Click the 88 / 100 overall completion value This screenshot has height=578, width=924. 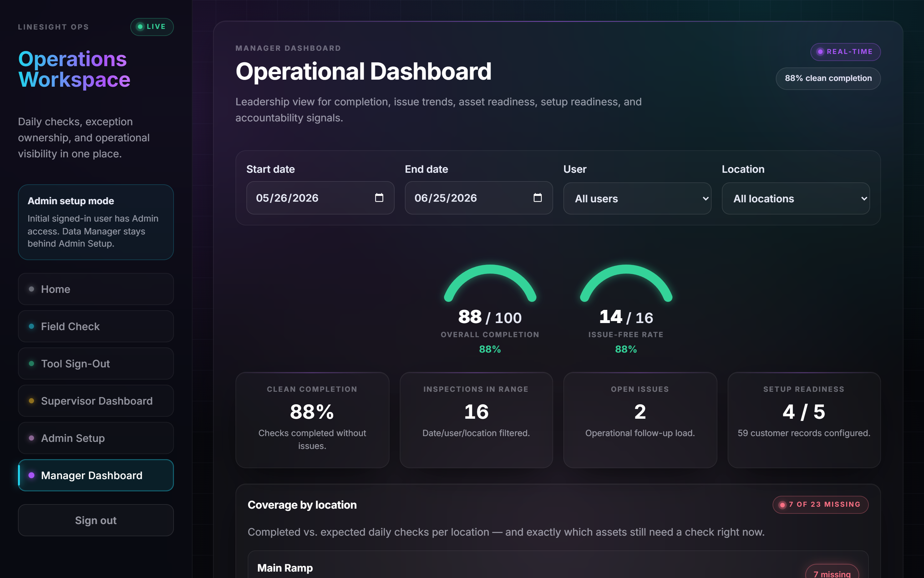(x=490, y=317)
